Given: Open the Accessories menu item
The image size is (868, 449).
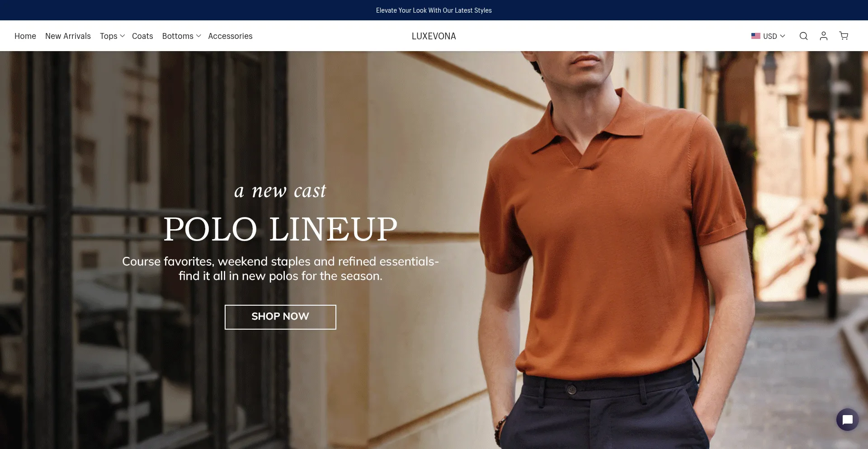Looking at the screenshot, I should click(230, 36).
